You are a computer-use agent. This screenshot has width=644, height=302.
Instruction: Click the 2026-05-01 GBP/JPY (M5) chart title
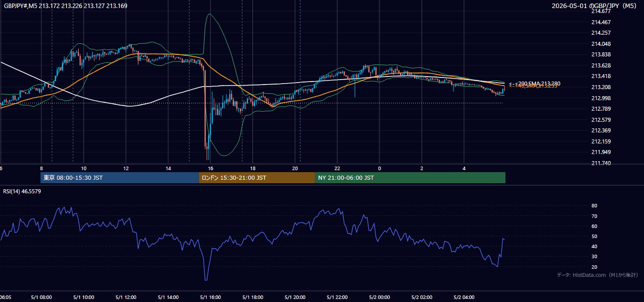click(595, 6)
